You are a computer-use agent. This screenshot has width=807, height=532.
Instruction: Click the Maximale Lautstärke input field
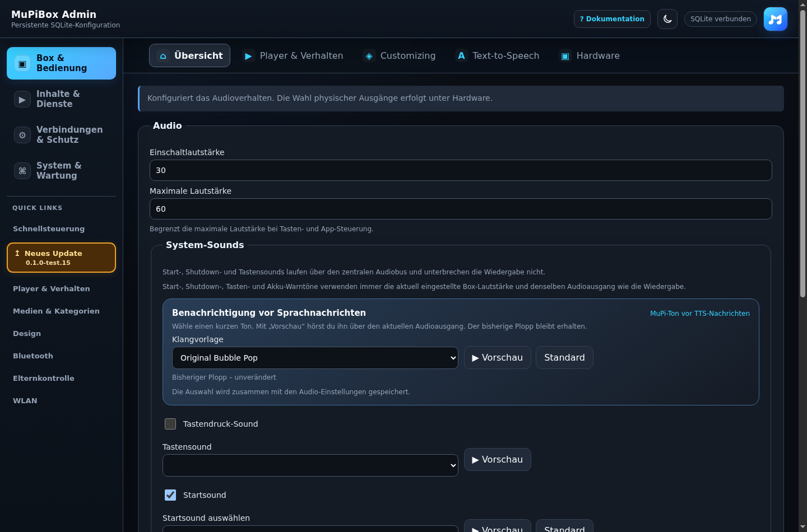[x=461, y=209]
